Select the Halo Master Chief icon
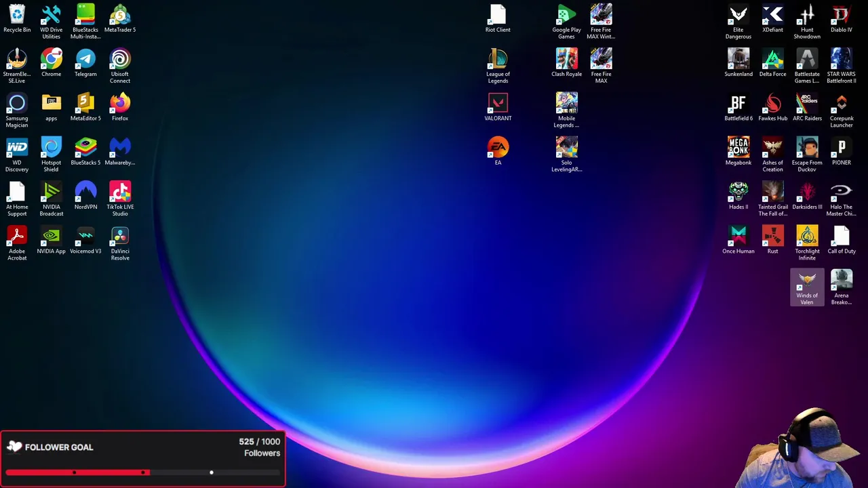The width and height of the screenshot is (868, 488). tap(842, 191)
